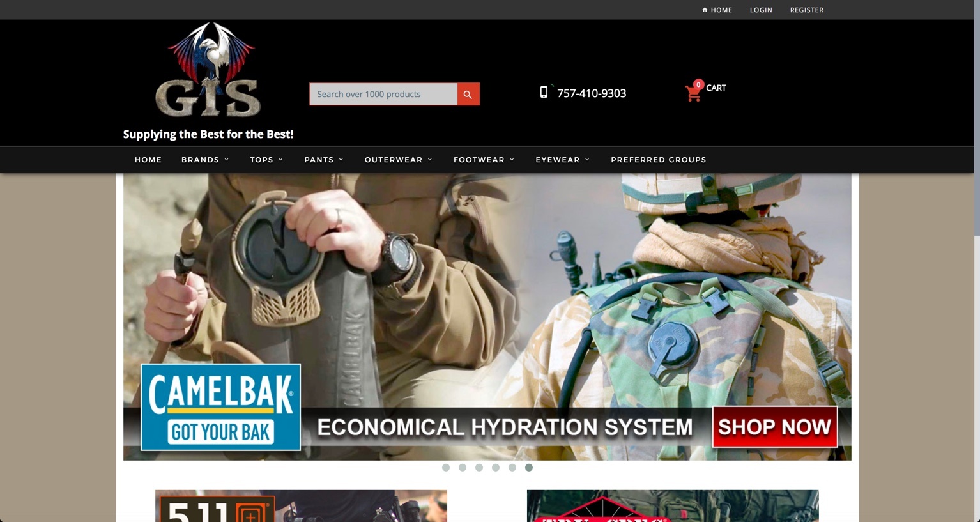Go to the first carousel slide dot

446,468
